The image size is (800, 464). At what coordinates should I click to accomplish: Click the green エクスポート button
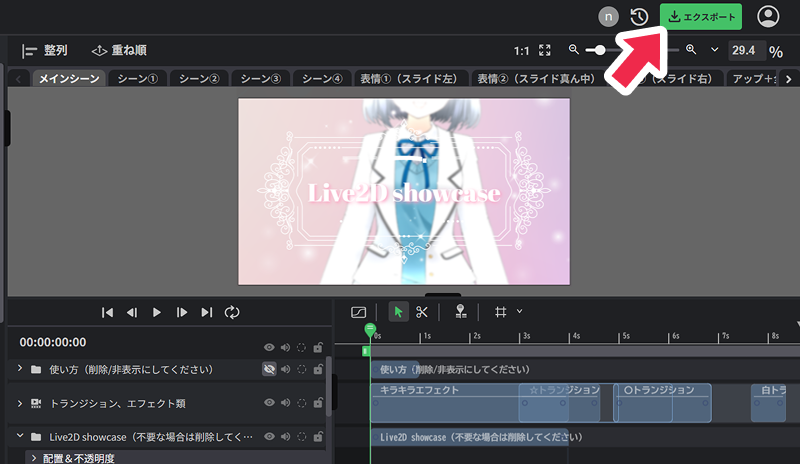[700, 17]
